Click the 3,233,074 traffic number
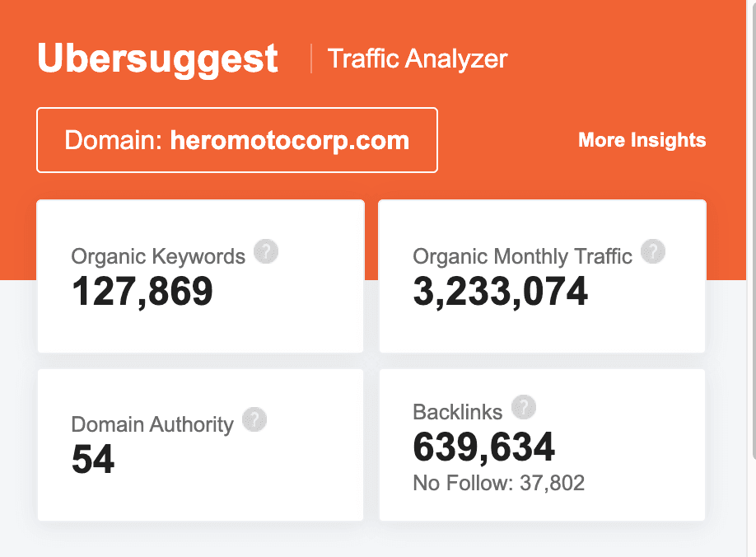The height and width of the screenshot is (557, 756). click(x=501, y=291)
